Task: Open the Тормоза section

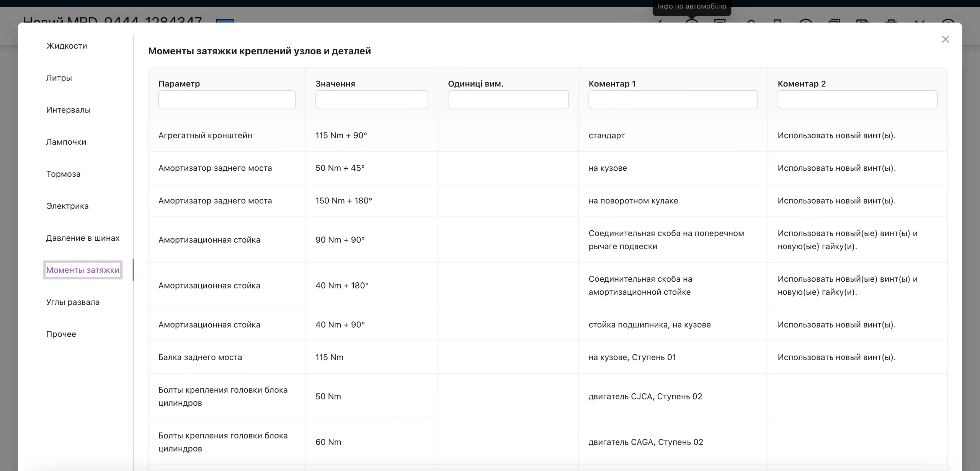Action: 64,174
